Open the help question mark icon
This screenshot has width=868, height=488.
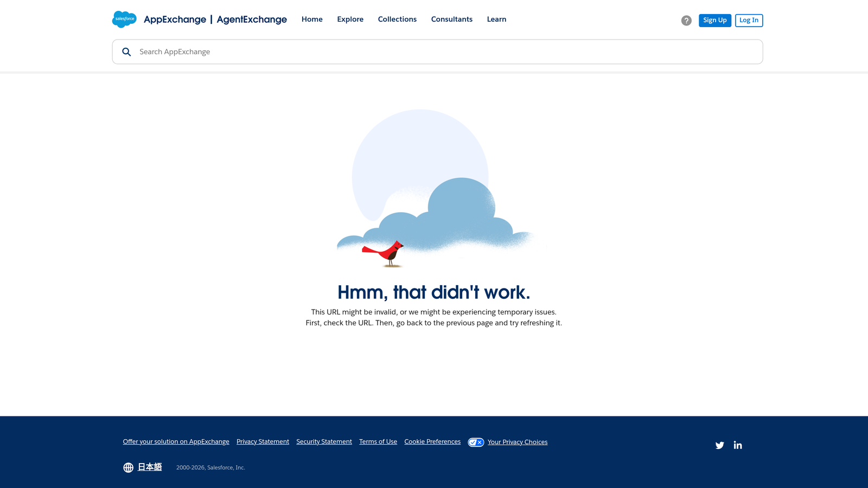tap(686, 20)
